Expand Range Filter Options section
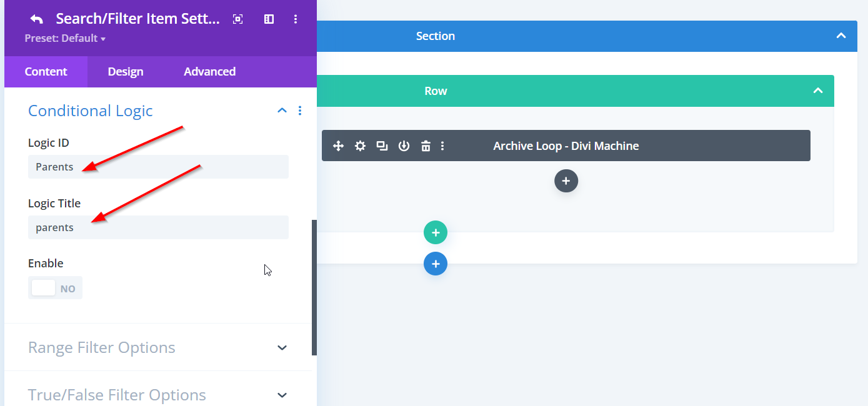The image size is (868, 406). (282, 348)
